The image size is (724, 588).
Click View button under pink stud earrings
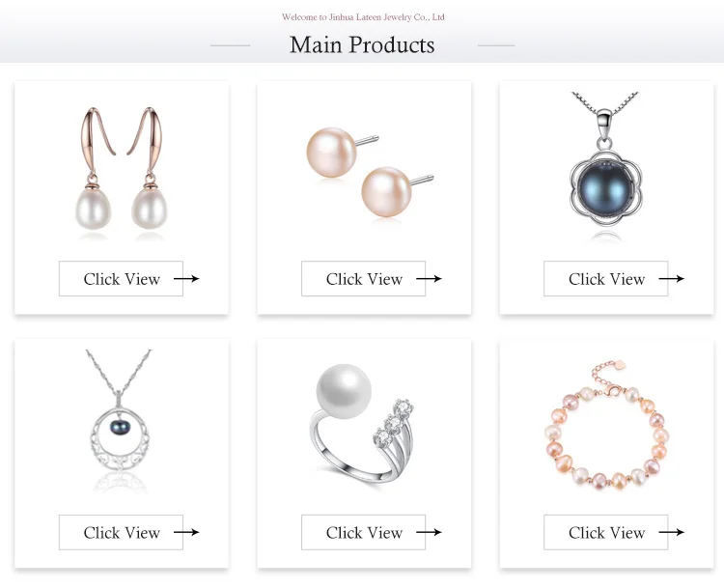point(363,278)
